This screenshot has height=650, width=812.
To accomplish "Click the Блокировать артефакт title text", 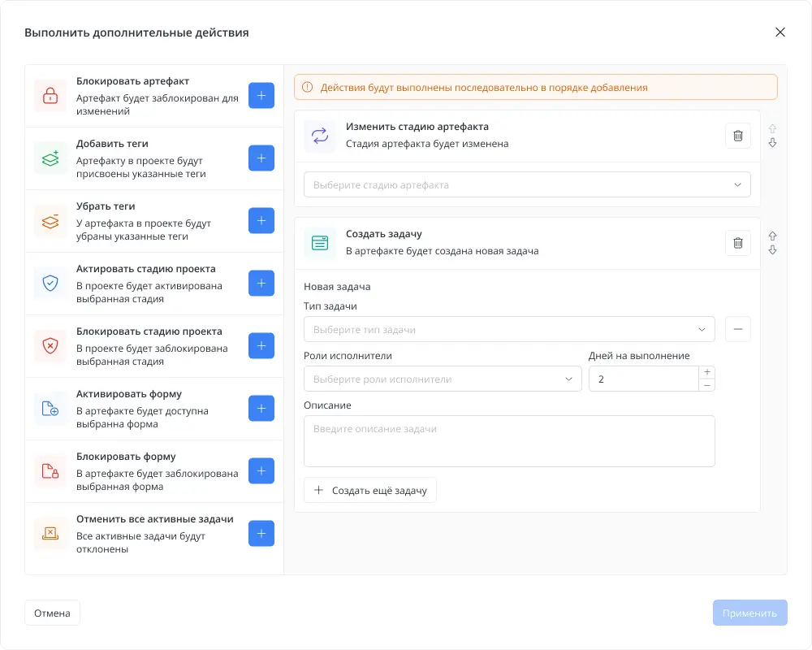I will [132, 81].
